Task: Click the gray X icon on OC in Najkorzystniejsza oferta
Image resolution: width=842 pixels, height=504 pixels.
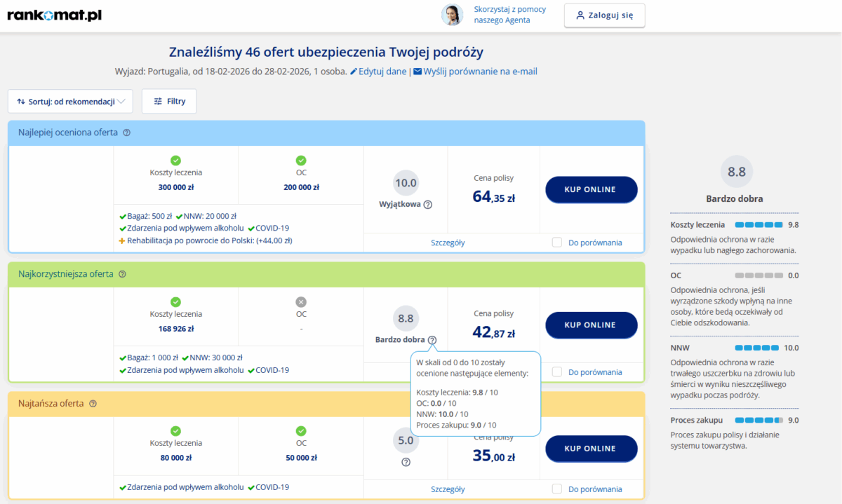Action: pyautogui.click(x=301, y=302)
